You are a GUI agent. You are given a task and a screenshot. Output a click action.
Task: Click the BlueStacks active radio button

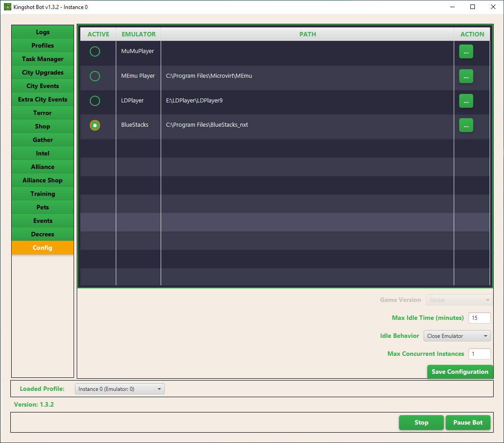[x=95, y=125]
